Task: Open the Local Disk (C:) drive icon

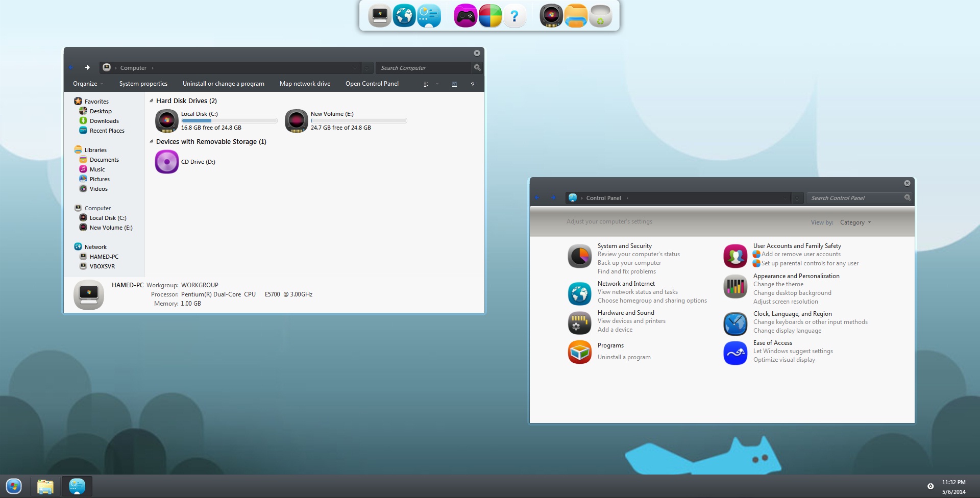Action: coord(167,121)
